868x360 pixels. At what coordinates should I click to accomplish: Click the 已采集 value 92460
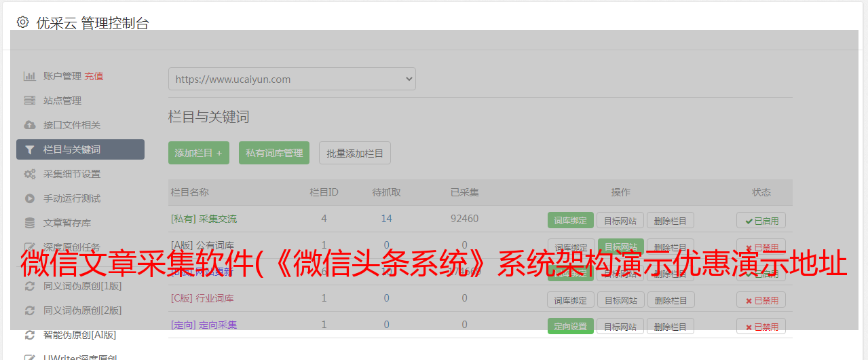point(464,219)
